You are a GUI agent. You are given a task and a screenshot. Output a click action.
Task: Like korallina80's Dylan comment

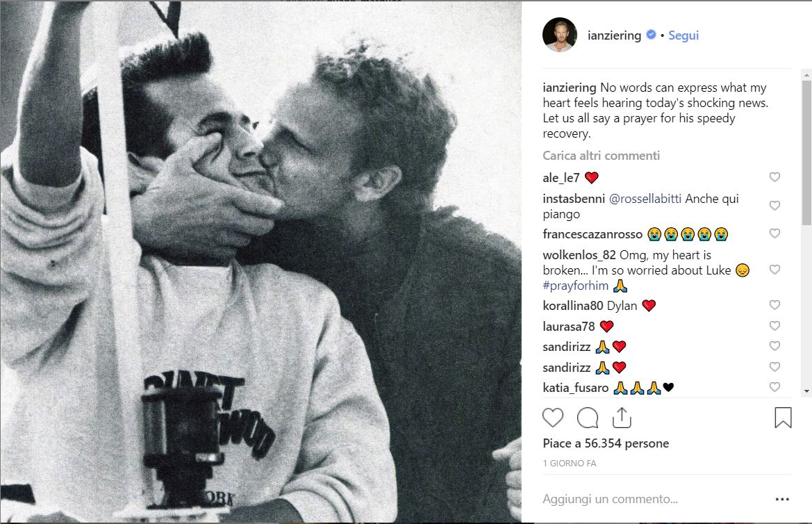[774, 305]
